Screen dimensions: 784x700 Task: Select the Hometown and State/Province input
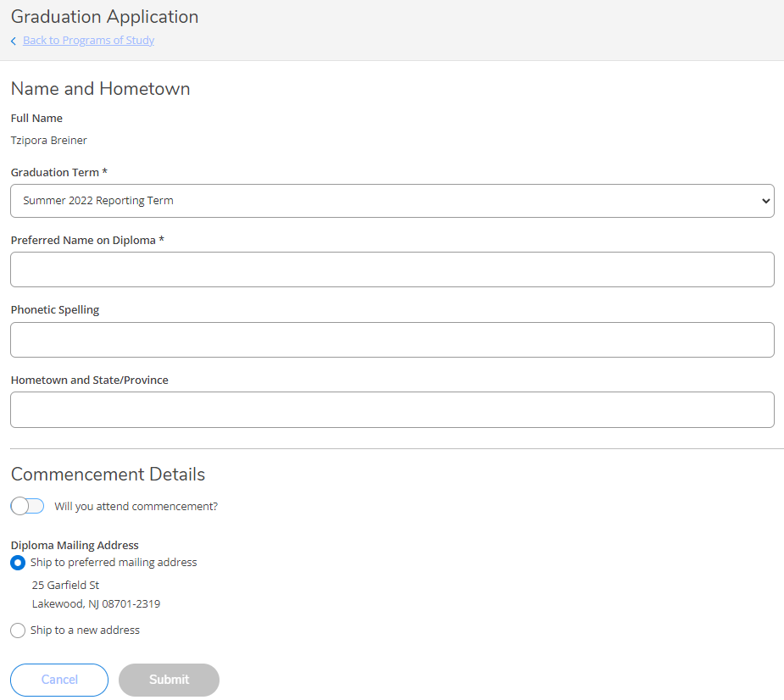point(392,409)
